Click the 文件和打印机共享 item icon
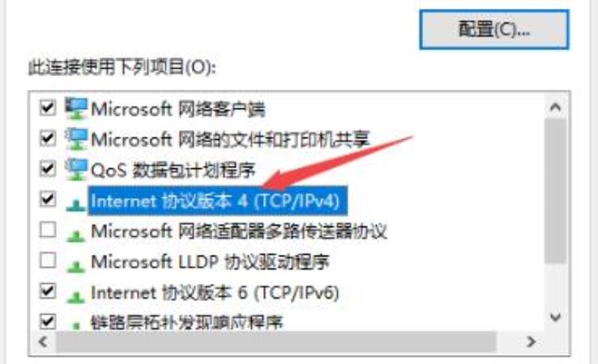 [x=76, y=139]
